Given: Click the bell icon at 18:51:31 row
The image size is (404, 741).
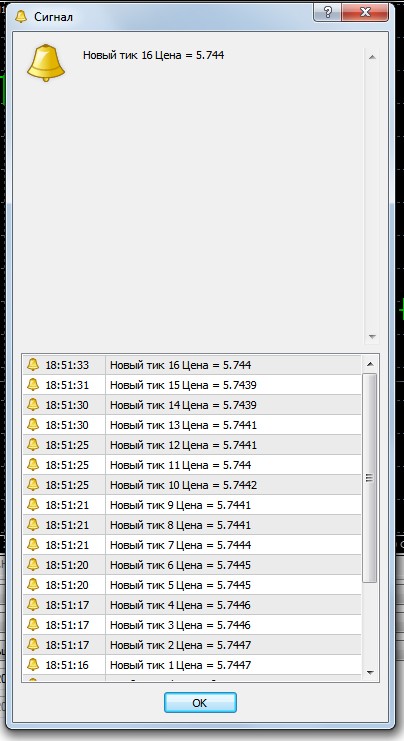Looking at the screenshot, I should click(33, 385).
